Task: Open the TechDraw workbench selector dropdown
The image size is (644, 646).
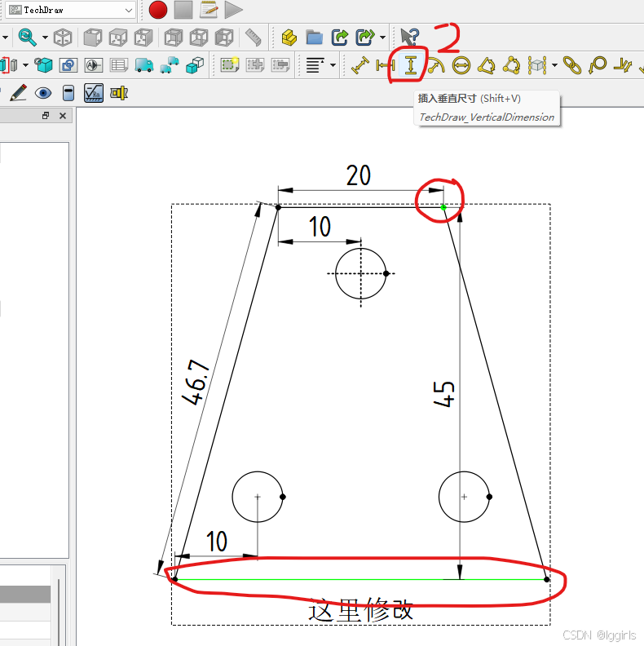Action: (71, 10)
